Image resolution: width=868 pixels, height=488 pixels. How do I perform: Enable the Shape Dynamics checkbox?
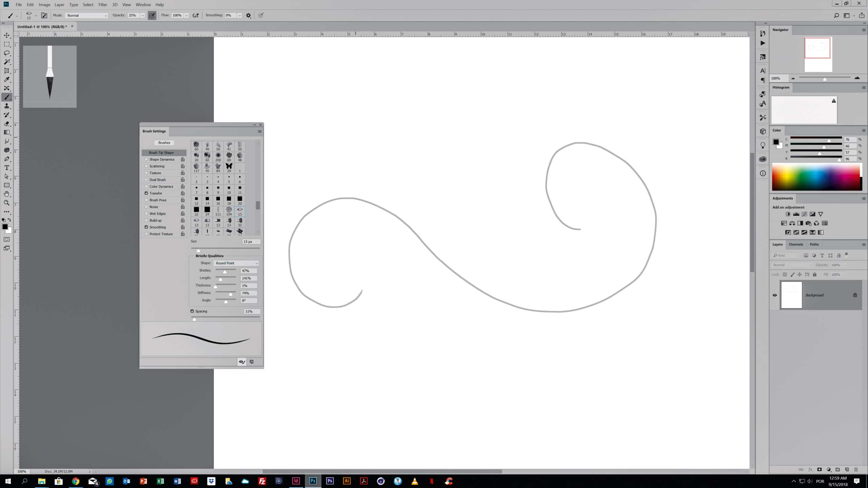pyautogui.click(x=146, y=159)
